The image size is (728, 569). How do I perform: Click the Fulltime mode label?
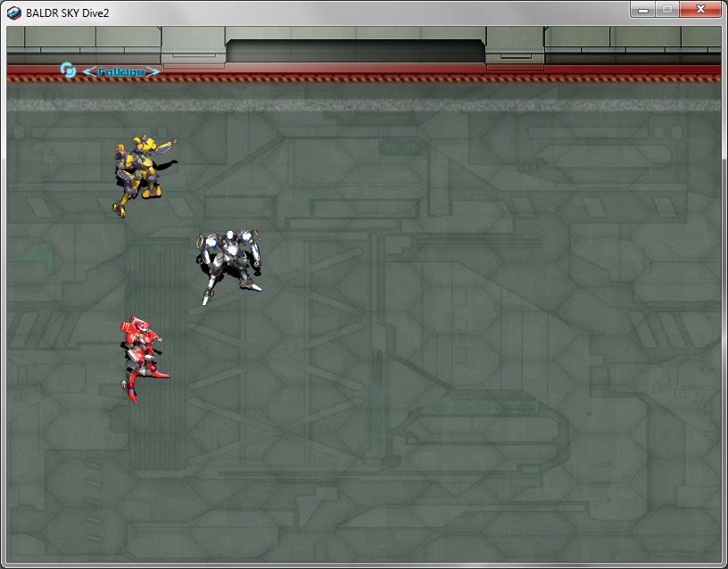point(121,72)
